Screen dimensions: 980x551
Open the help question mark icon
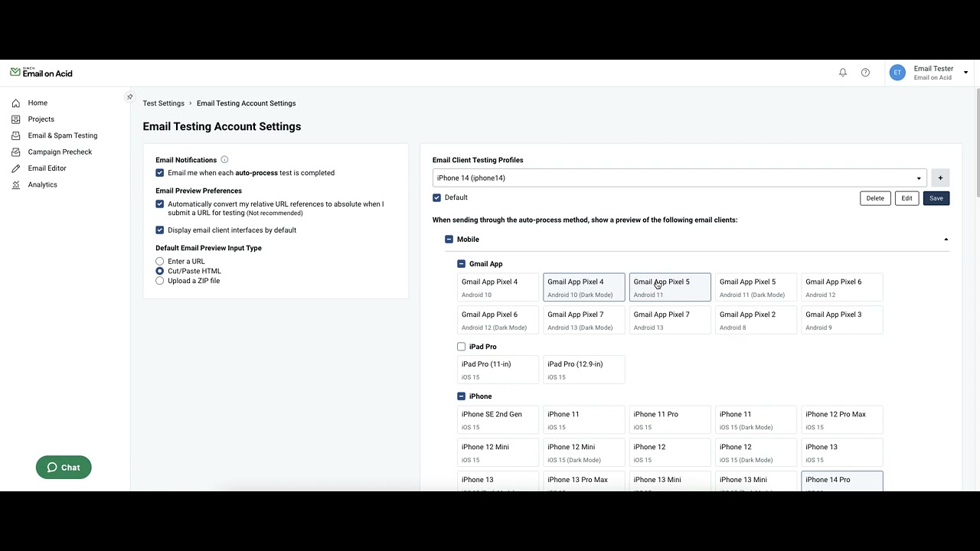pos(865,73)
